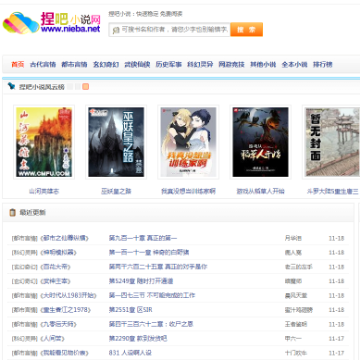Viewport: 360px width, 360px height.
Task: Click the 巫妖皇之路 title link
Action: pos(116,191)
